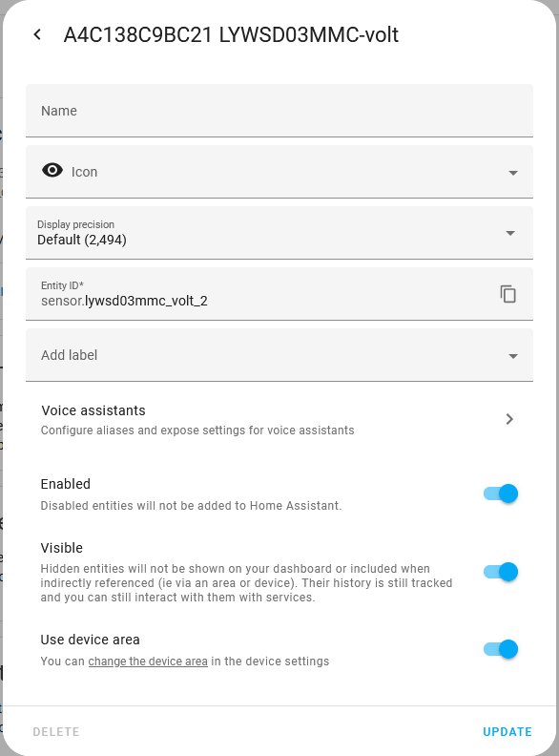Focus the Name input field
559x756 pixels.
point(279,111)
